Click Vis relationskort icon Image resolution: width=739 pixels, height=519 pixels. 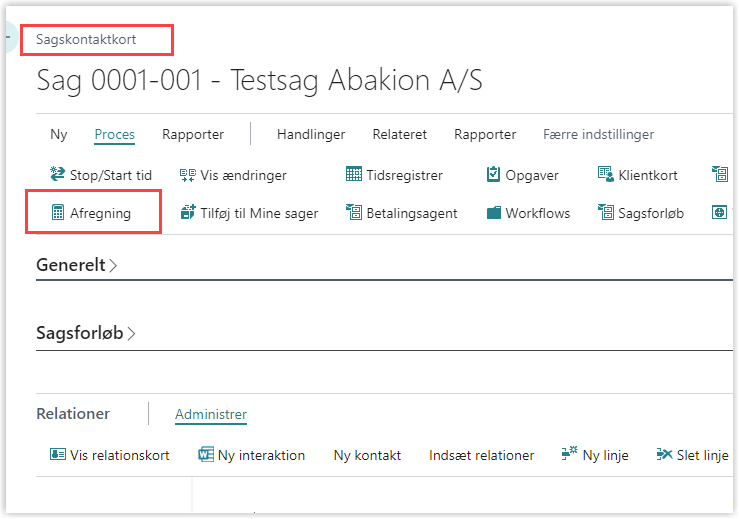(58, 455)
